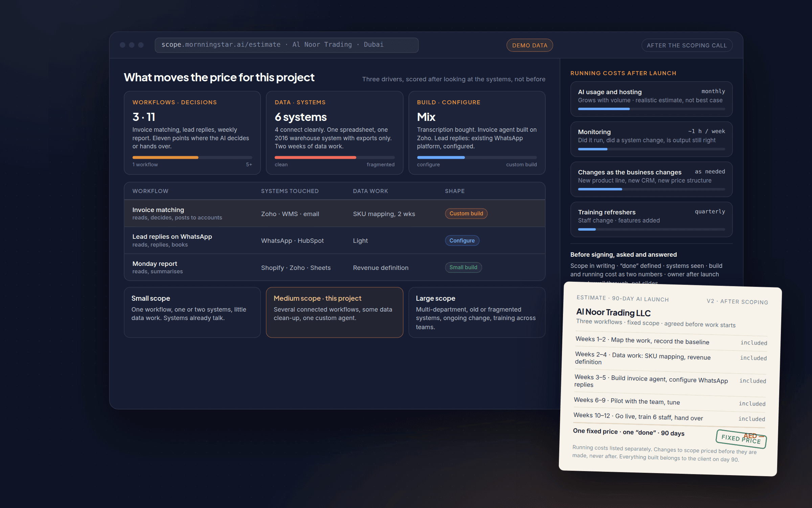Open the Lead replies on WhatsApp row
The width and height of the screenshot is (812, 508).
pos(334,240)
